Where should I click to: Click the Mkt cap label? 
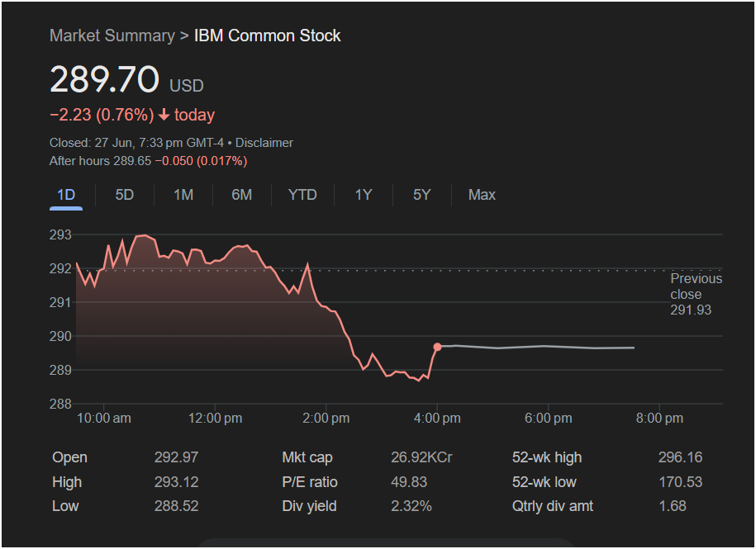coord(307,457)
